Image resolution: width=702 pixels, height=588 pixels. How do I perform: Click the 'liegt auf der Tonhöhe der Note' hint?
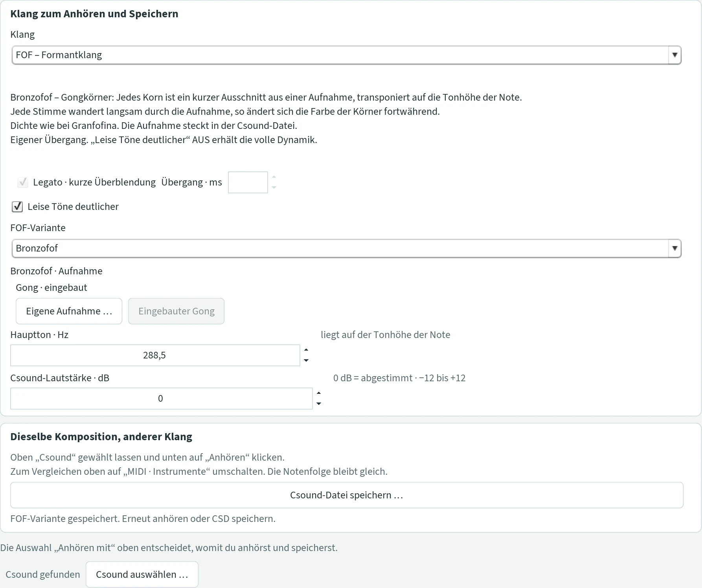click(386, 335)
